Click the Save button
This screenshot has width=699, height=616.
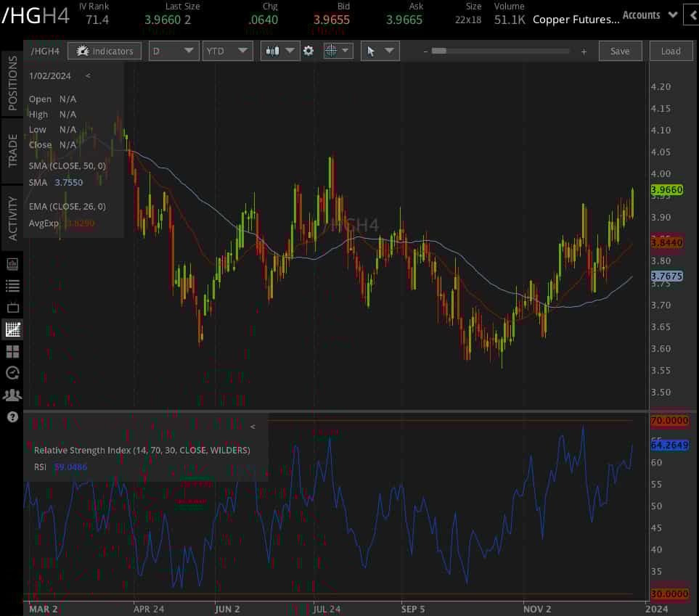click(620, 51)
